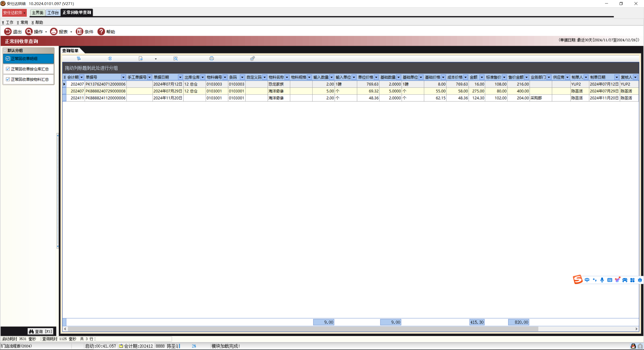Image resolution: width=644 pixels, height=350 pixels.
Task: Click the 帮助 question mark icon
Action: (x=101, y=31)
